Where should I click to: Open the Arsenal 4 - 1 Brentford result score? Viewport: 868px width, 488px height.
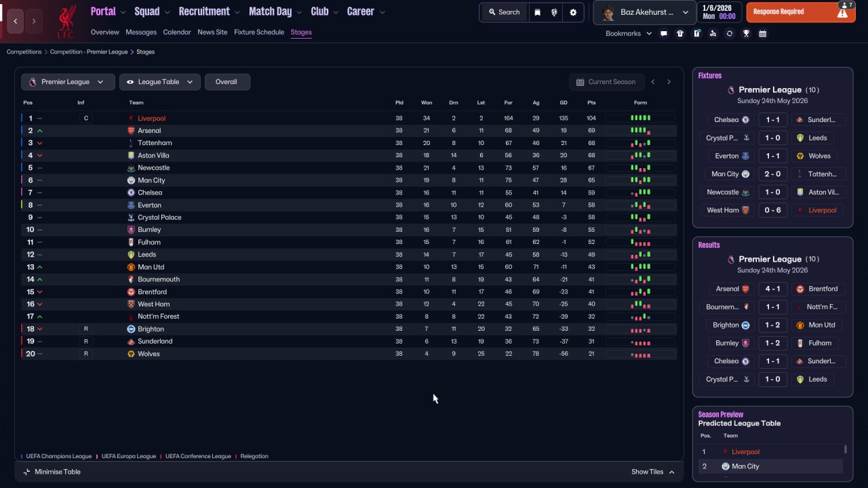772,289
